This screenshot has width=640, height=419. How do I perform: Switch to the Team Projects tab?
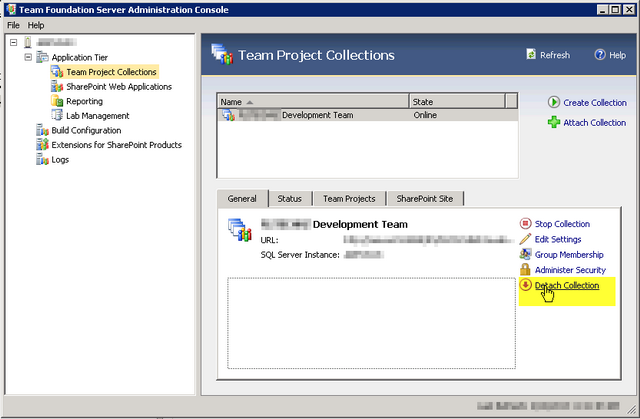coord(349,199)
